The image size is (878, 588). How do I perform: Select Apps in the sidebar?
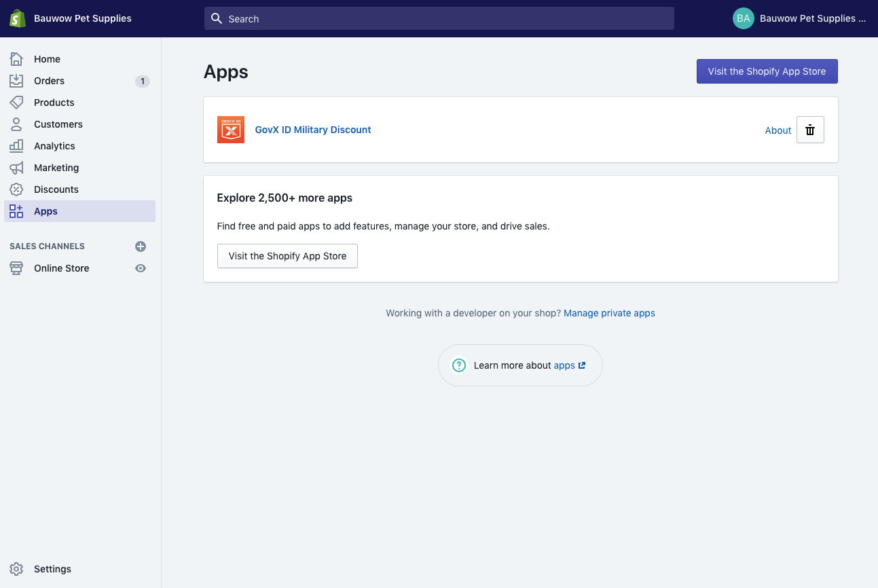[80, 211]
